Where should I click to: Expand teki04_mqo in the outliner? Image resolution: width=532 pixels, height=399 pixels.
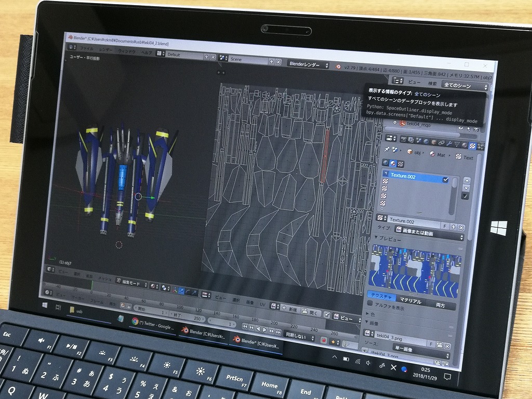[395, 123]
